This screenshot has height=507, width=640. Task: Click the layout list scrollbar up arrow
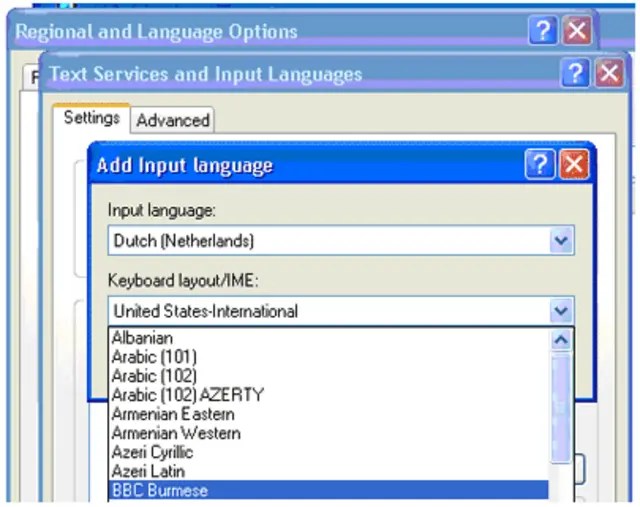[x=562, y=340]
